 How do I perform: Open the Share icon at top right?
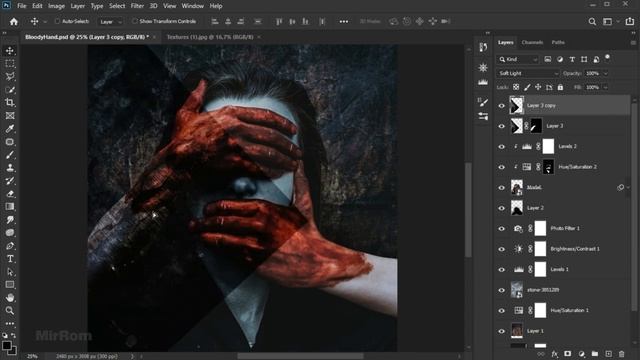[x=630, y=22]
